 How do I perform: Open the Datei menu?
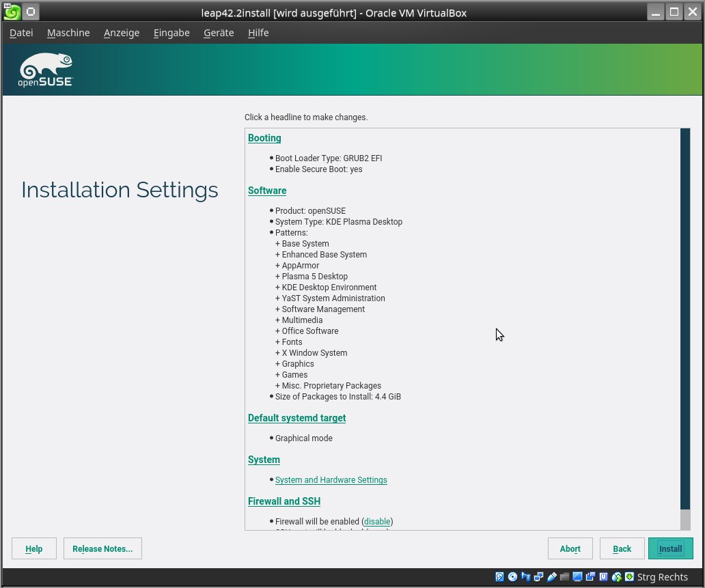click(x=21, y=33)
